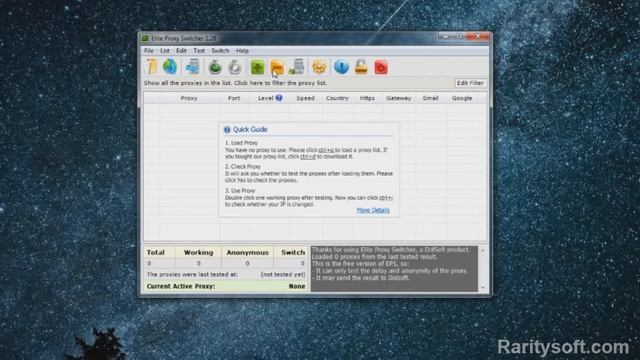This screenshot has height=360, width=640.
Task: Sort by the Google column header
Action: [x=462, y=98]
